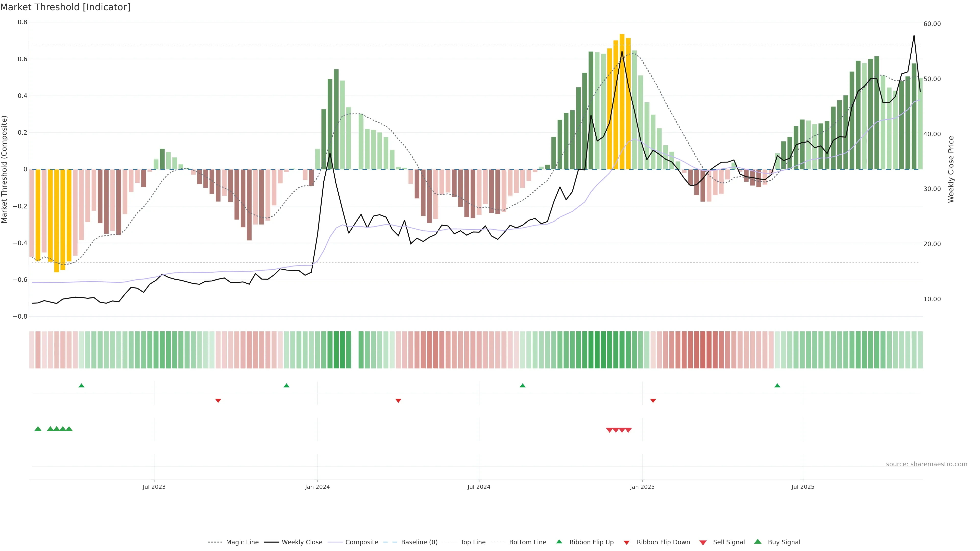
Task: Click the source: sharemaestro.com text
Action: point(926,464)
